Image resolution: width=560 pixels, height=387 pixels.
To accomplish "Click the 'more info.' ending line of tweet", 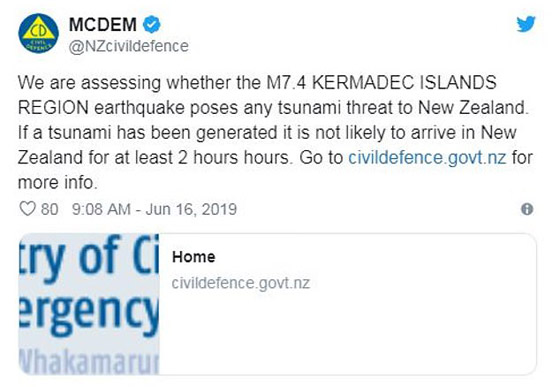I will (x=58, y=182).
